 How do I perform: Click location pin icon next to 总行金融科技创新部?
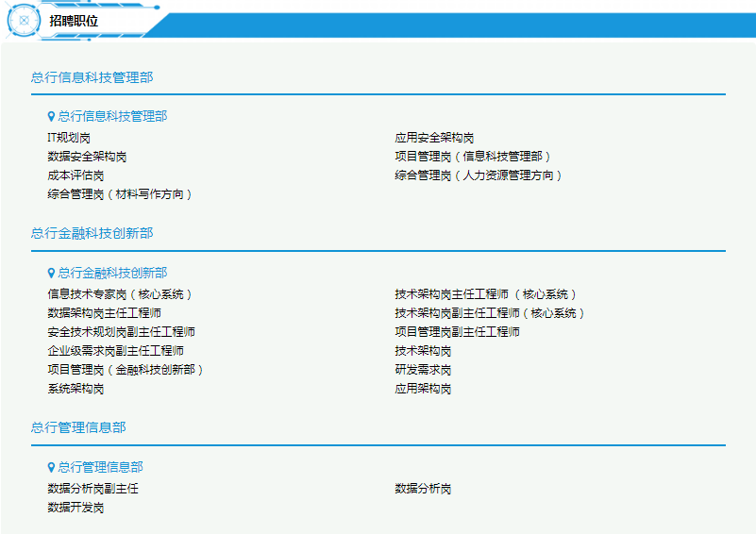[x=52, y=274]
